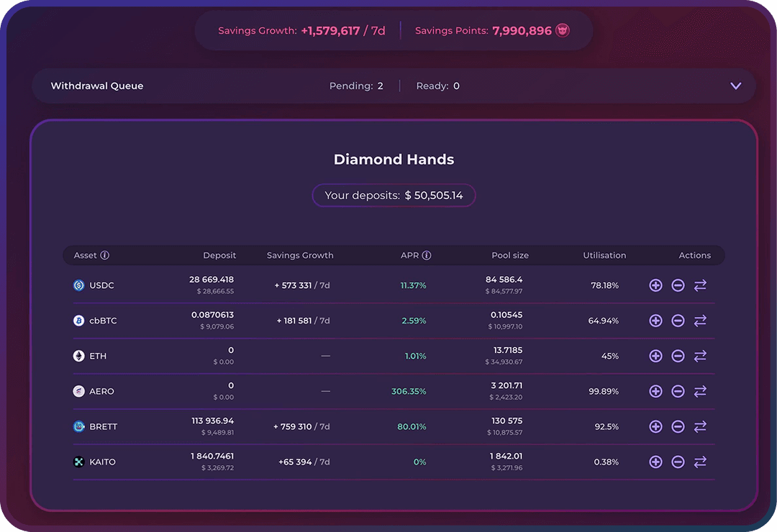Click the info icon next to Asset

[105, 255]
